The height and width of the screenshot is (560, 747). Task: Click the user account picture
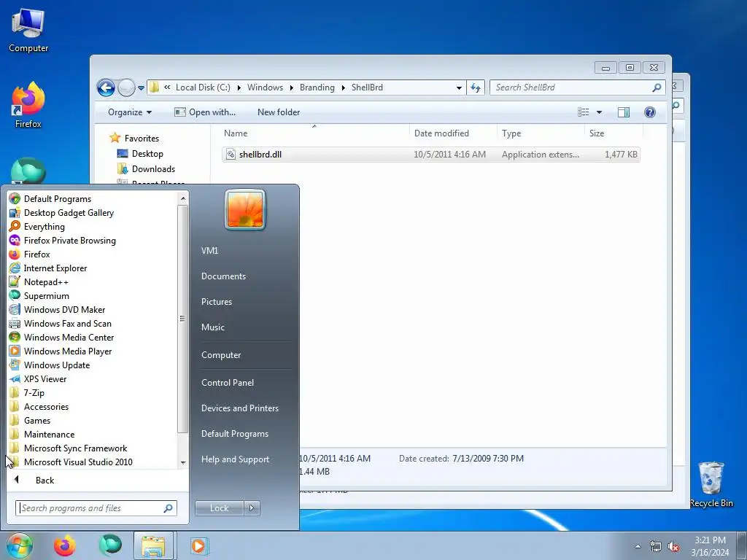point(245,209)
